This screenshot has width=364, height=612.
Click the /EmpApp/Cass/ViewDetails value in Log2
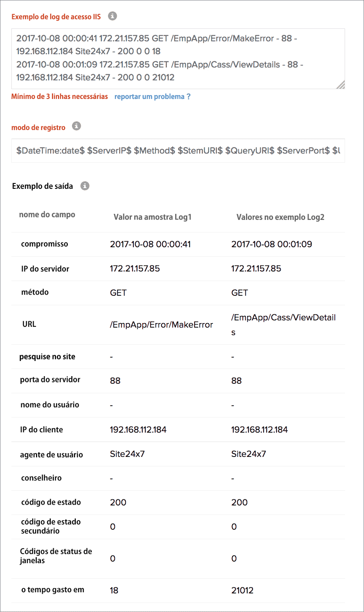(x=283, y=318)
